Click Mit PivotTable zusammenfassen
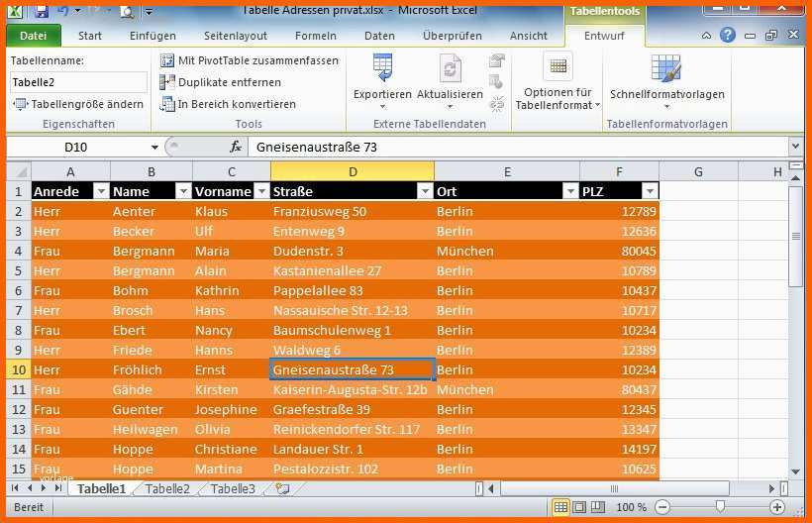 (250, 60)
